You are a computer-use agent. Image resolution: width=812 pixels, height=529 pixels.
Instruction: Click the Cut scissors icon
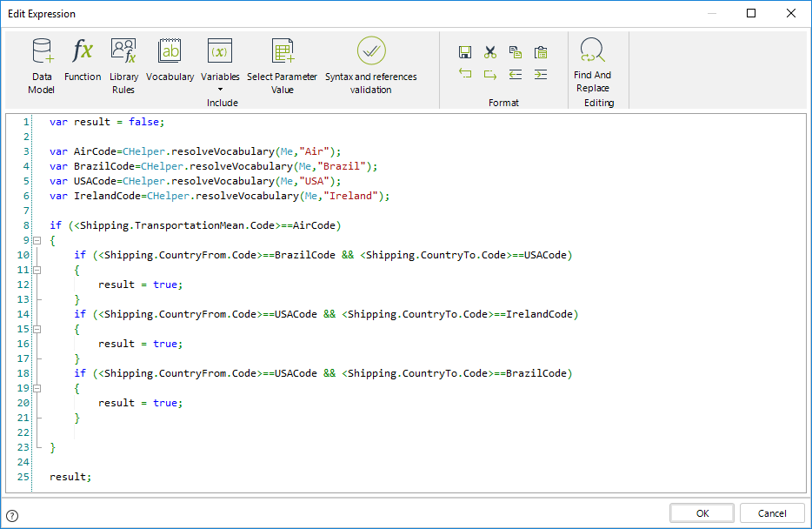pyautogui.click(x=489, y=52)
